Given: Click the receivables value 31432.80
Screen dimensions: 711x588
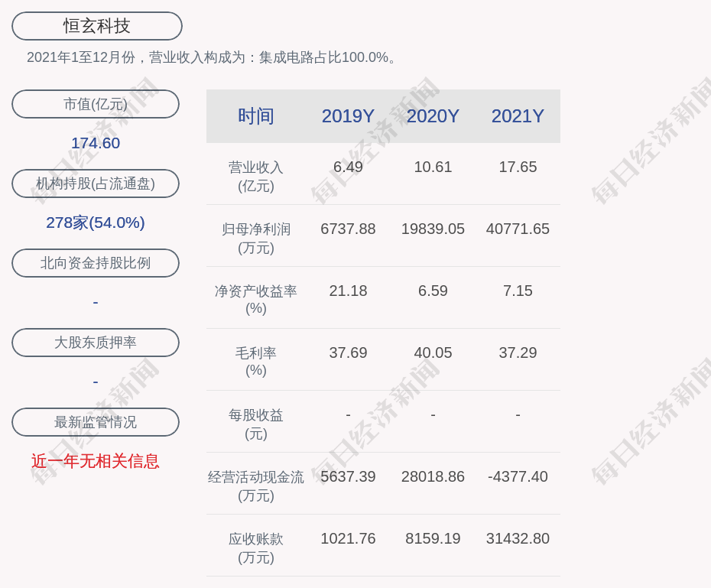Looking at the screenshot, I should point(518,538).
